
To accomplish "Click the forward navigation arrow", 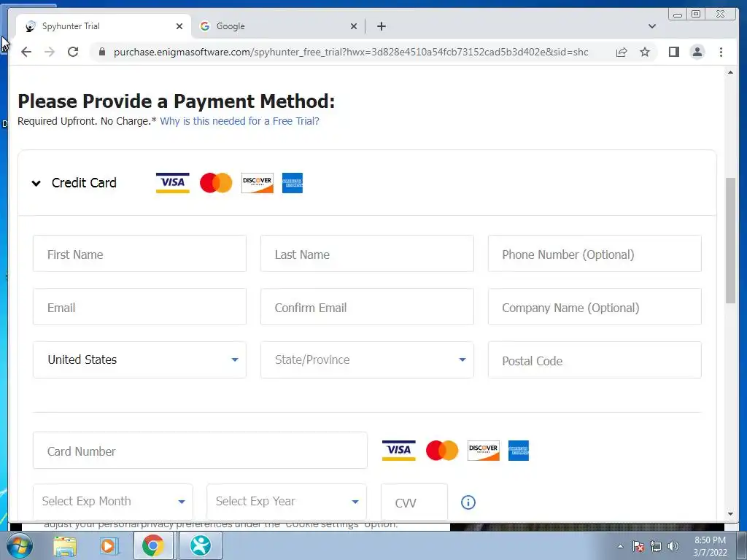I will coord(50,52).
